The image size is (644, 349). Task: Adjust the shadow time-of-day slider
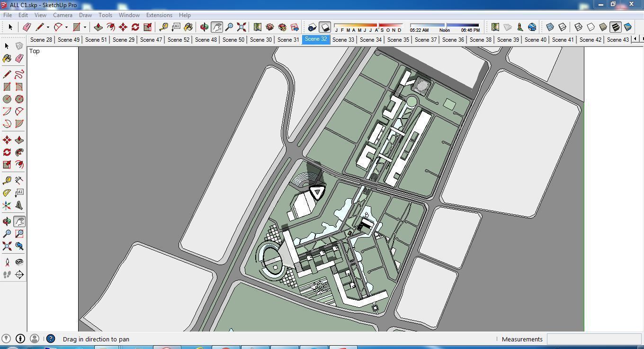pyautogui.click(x=445, y=25)
